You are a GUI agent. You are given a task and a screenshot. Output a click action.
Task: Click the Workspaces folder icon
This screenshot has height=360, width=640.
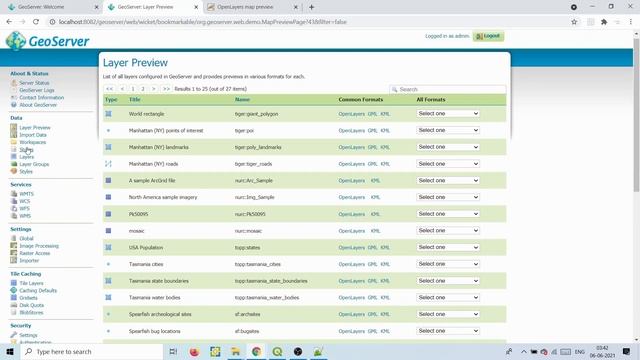(x=14, y=142)
